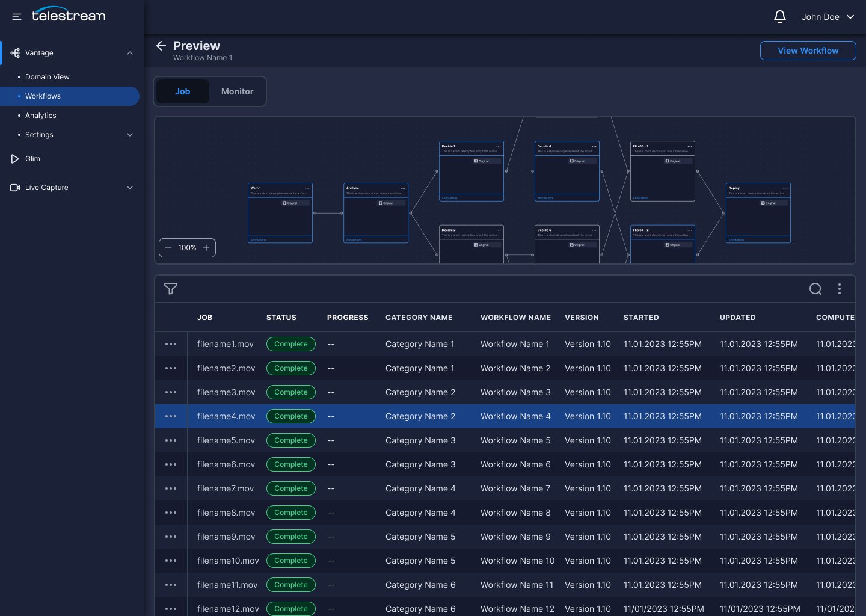
Task: Open the John Doe account dropdown
Action: (828, 17)
